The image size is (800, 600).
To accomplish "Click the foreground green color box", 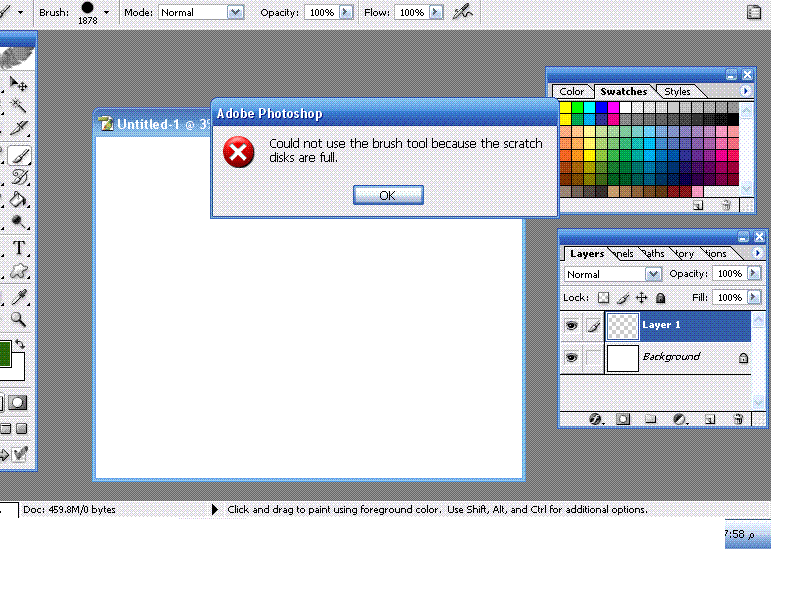I will coord(5,354).
